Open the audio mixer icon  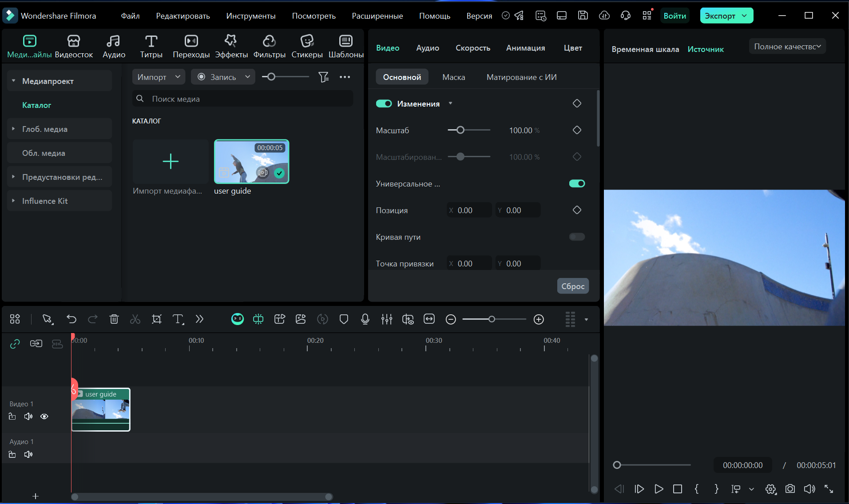(x=386, y=319)
